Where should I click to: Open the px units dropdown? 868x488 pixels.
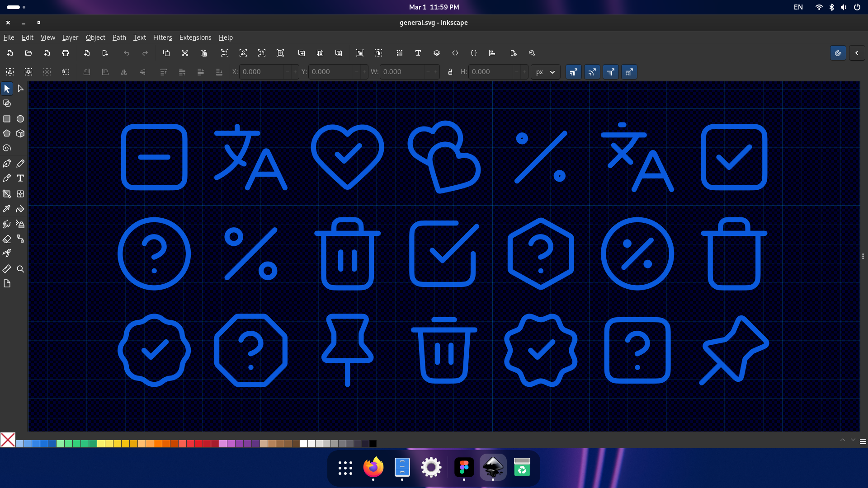[x=545, y=72]
